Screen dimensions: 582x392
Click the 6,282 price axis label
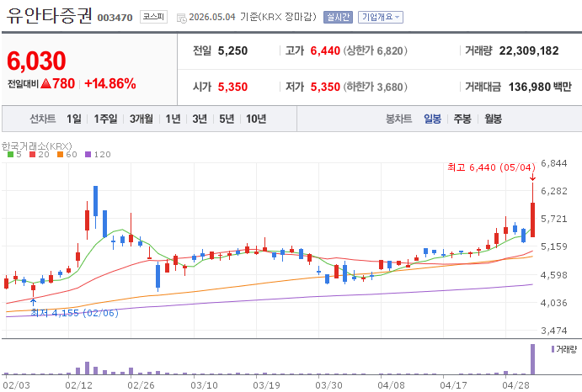point(554,191)
